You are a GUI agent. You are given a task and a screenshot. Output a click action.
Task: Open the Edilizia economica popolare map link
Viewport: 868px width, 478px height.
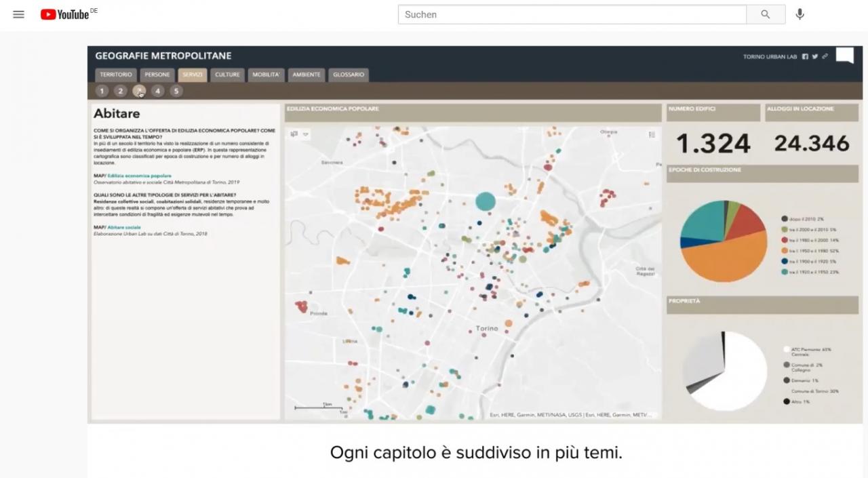pyautogui.click(x=139, y=176)
